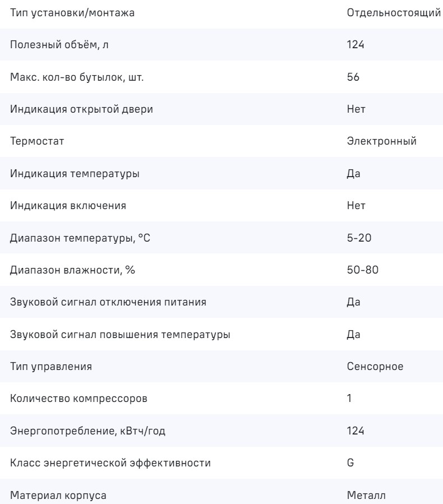Screen dimensions: 443x504
Task: Select the energy class value "G"
Action: tap(350, 464)
